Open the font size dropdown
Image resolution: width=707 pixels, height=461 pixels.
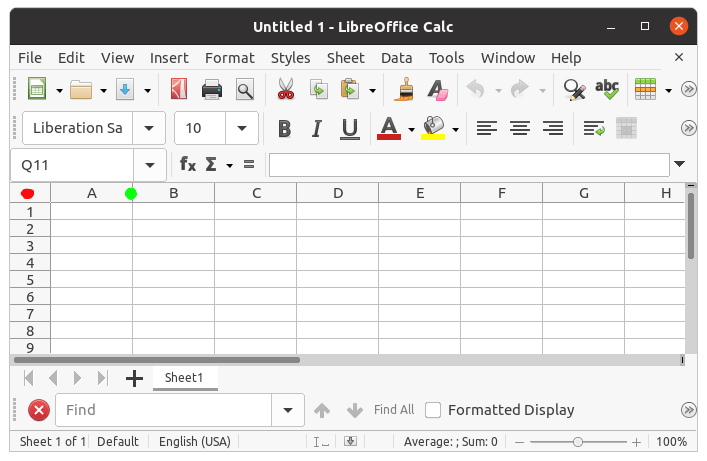242,128
